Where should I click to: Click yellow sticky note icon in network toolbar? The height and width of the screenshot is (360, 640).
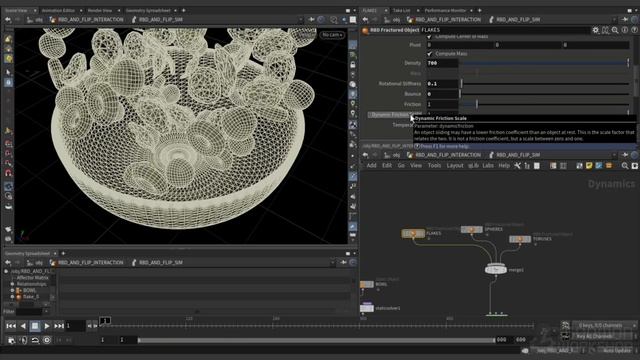coord(589,166)
